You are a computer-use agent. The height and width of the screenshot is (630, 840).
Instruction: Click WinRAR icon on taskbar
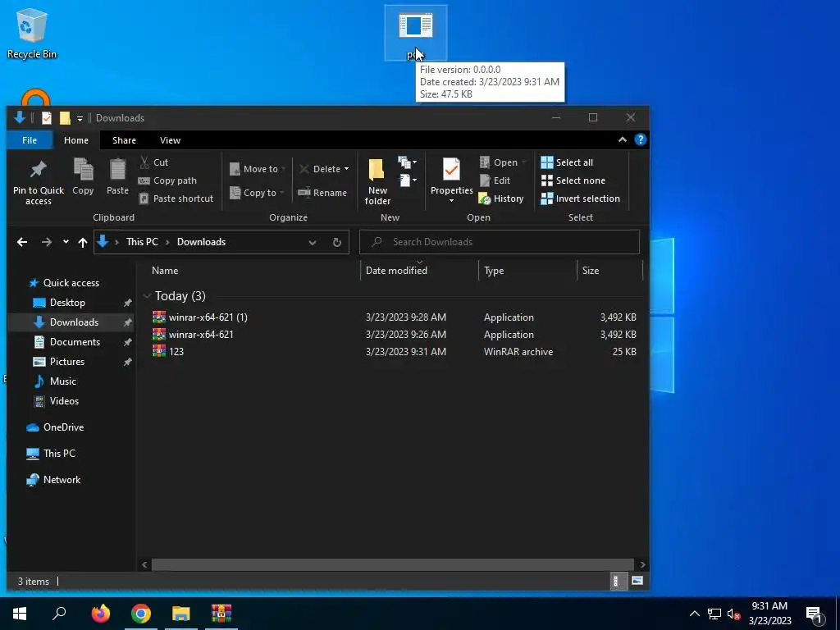221,614
